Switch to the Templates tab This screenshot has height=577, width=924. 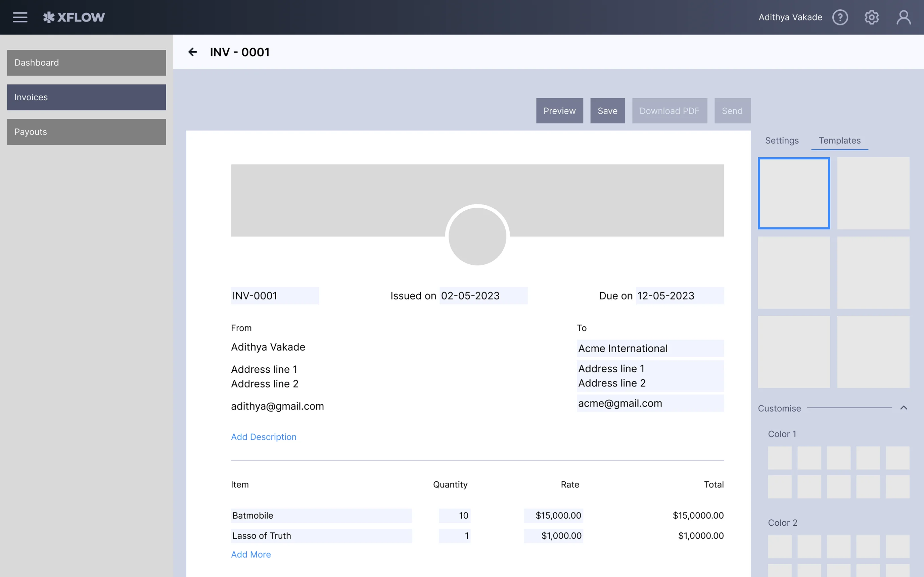coord(840,141)
